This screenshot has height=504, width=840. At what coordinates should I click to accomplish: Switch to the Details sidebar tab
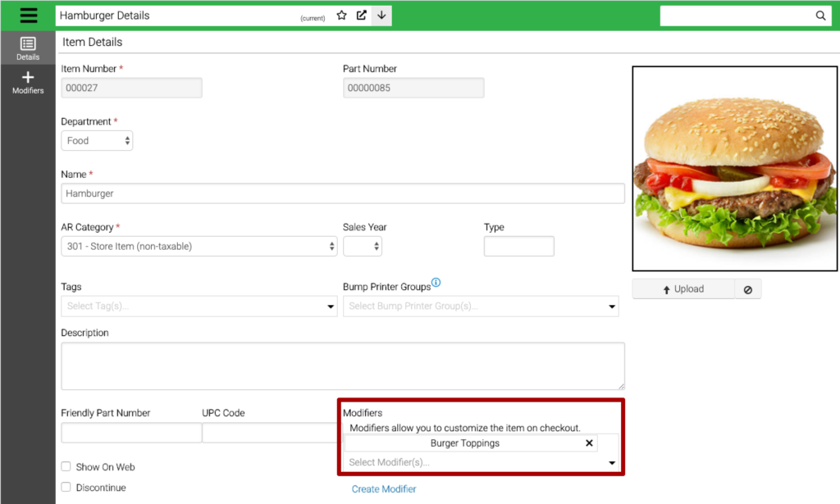coord(28,48)
